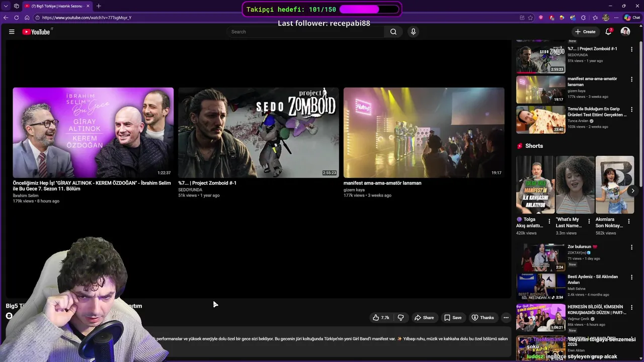
Task: Go back with browser back arrow
Action: tap(6, 18)
